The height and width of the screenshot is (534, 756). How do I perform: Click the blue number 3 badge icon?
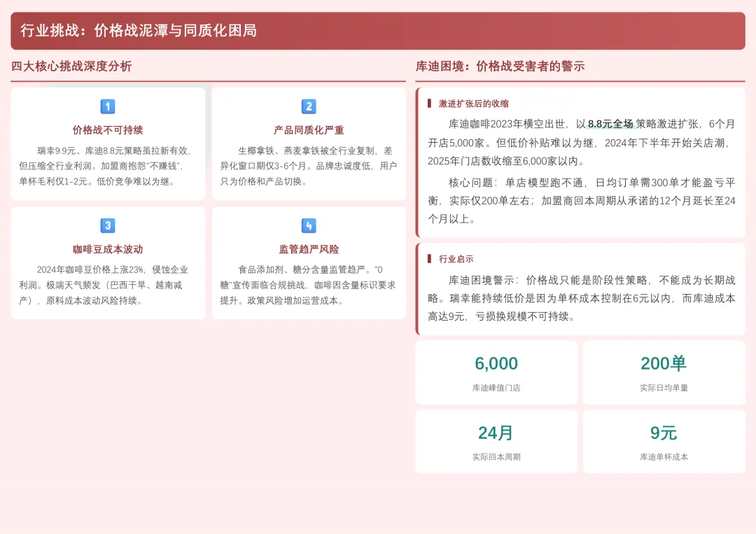coord(108,225)
